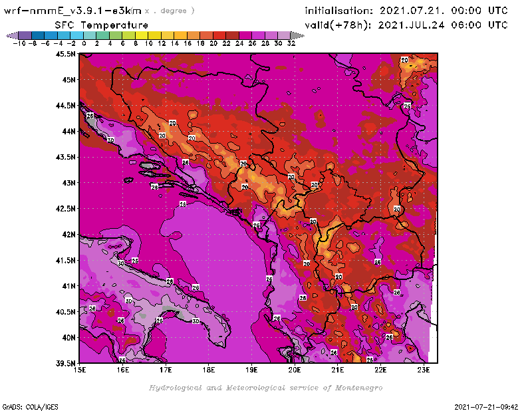Click the 'Hydrological and Meteorological service of Montenegro' caption
Image resolution: width=532 pixels, height=411 pixels.
(x=265, y=388)
